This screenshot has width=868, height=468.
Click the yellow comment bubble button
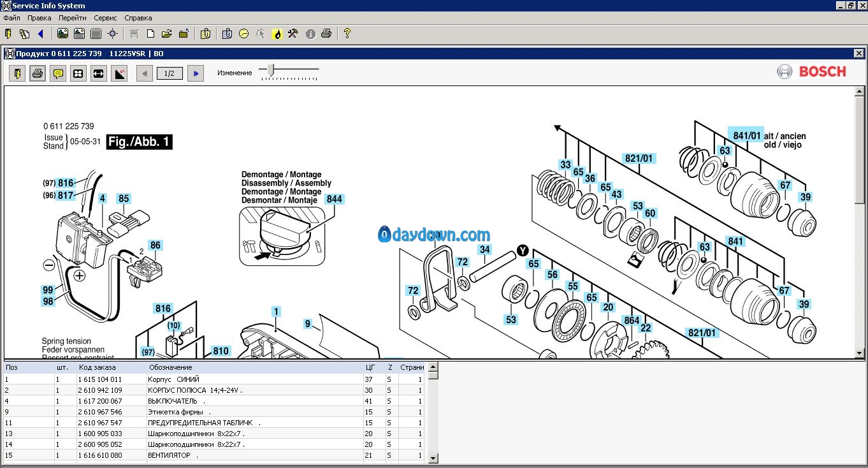pyautogui.click(x=58, y=74)
